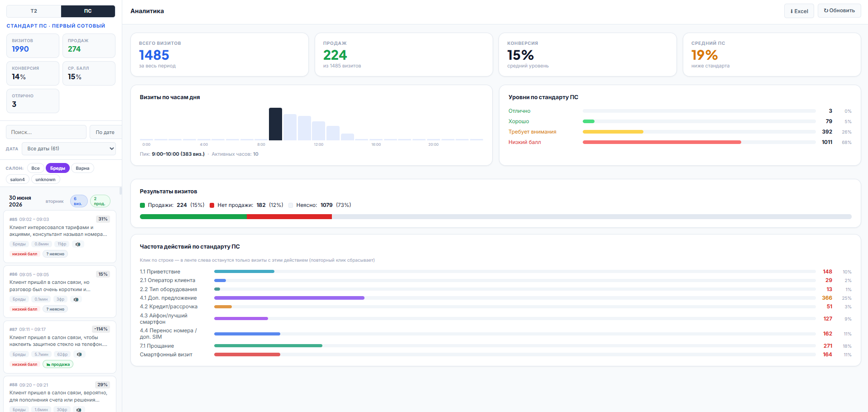Toggle the Бреды salon filter
Viewport: 868px width, 412px height.
pos(58,168)
